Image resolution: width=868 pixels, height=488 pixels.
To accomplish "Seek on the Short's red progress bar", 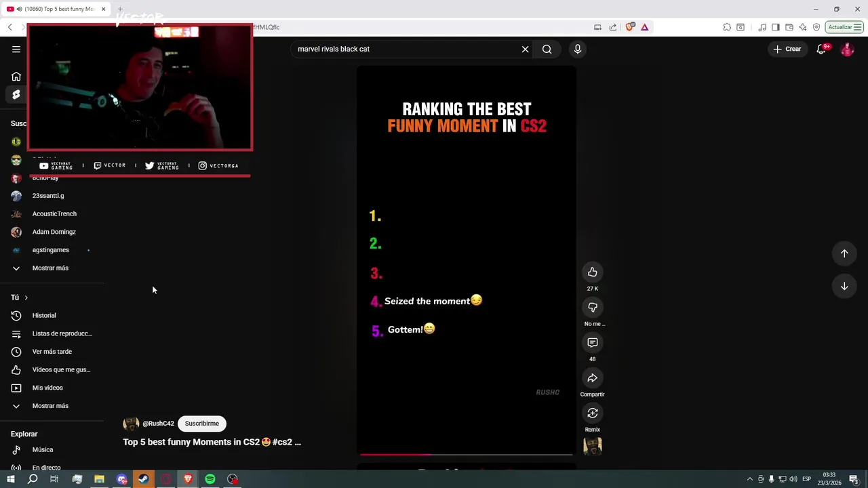I will (466, 454).
